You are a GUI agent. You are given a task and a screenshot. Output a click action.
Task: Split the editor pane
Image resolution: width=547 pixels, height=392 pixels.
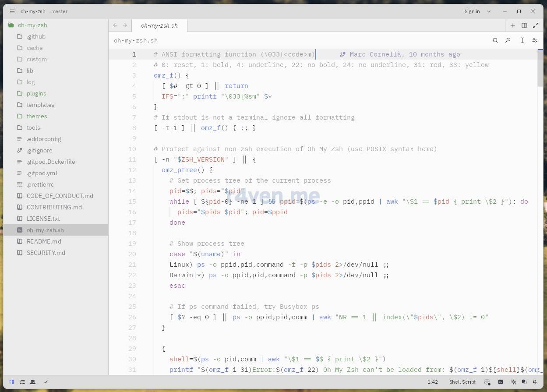[x=524, y=25]
